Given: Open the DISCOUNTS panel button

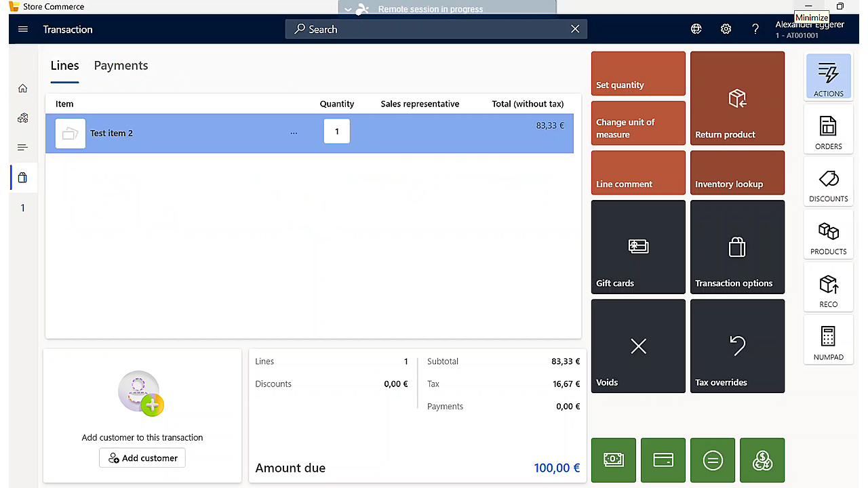Looking at the screenshot, I should point(828,182).
